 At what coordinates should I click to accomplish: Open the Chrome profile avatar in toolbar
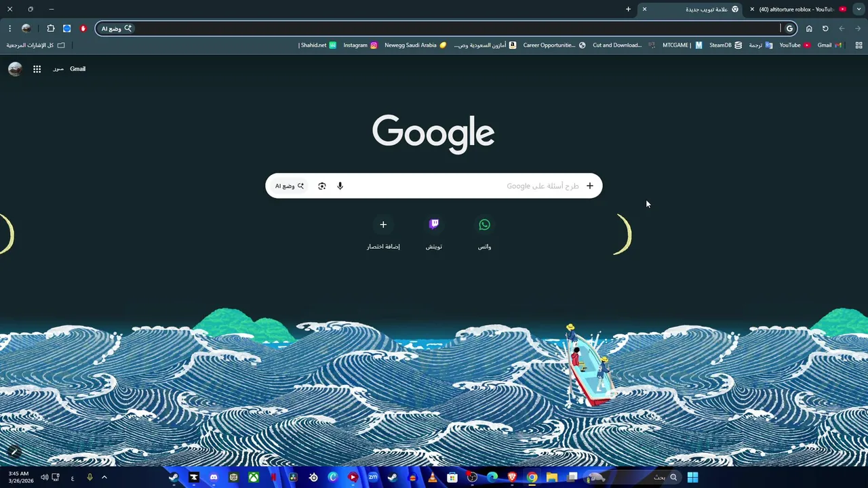(x=26, y=28)
